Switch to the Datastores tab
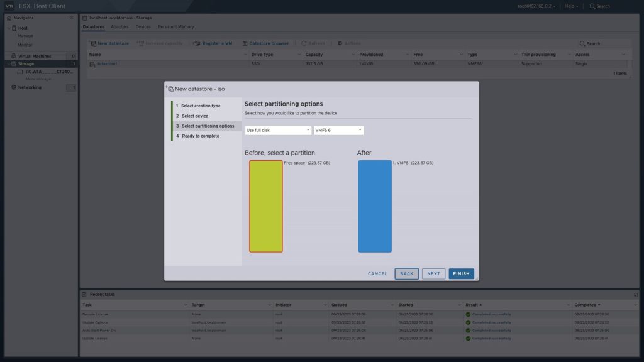 tap(93, 27)
